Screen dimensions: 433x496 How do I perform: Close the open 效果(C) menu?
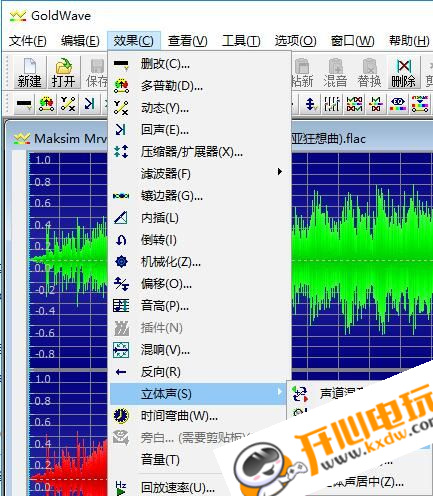point(134,41)
